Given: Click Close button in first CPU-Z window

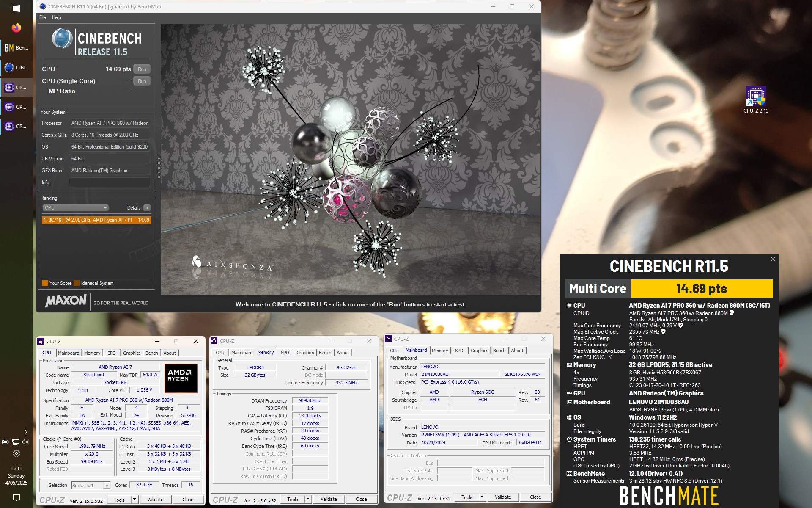Looking at the screenshot, I should tap(188, 500).
